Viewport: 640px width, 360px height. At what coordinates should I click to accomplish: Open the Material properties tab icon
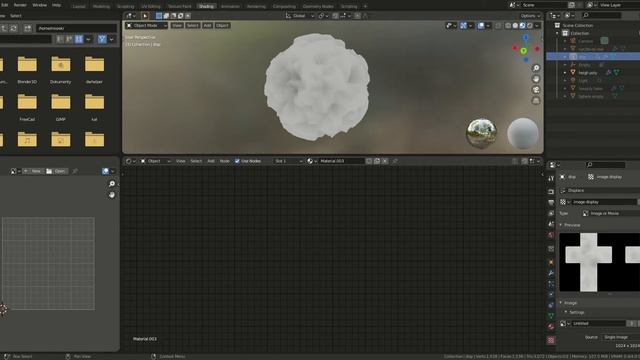(551, 327)
